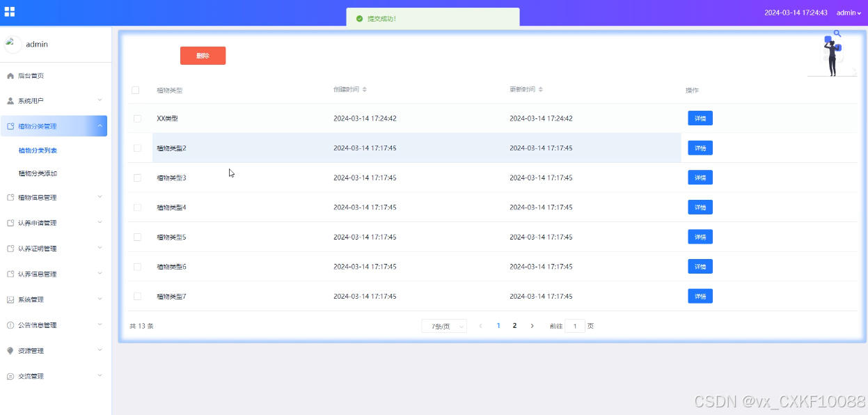
Task: Click 创建时间 2024-03-14 17:24:42 cell
Action: 365,118
